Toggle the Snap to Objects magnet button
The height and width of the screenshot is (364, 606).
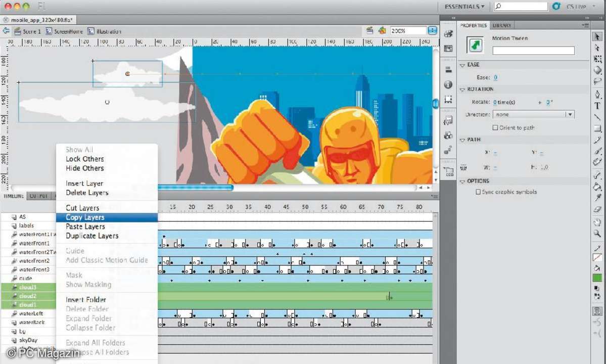(597, 311)
